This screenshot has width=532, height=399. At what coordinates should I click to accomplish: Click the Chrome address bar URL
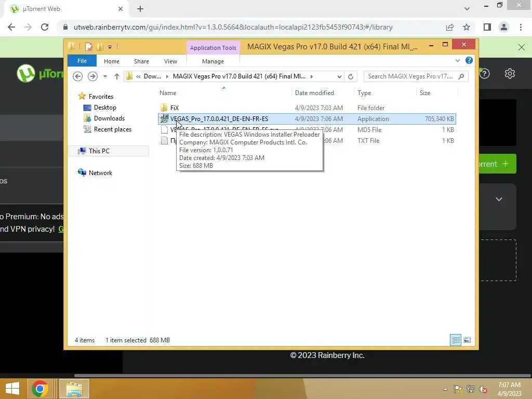(233, 27)
